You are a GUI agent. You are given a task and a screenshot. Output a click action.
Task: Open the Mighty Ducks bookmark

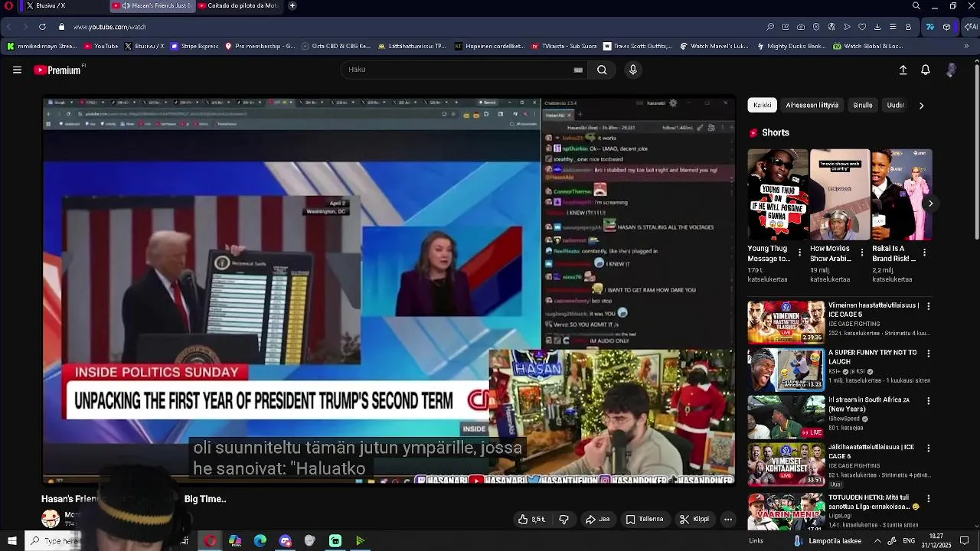(x=791, y=46)
